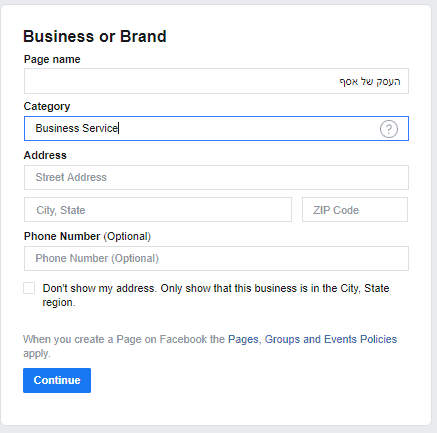Click the question mark help icon in Category
Image resolution: width=437 pixels, height=433 pixels.
389,129
